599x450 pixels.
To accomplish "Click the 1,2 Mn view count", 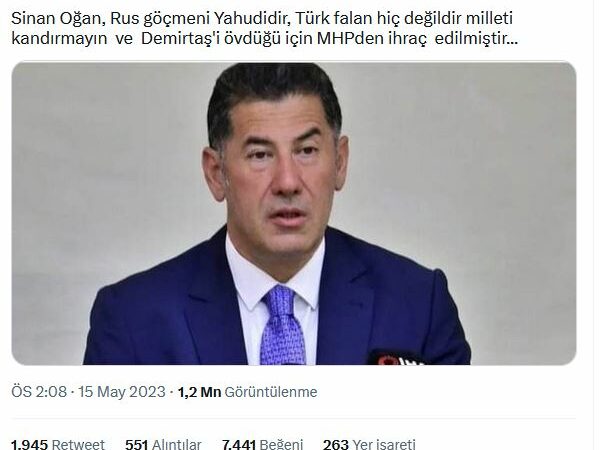I will [x=199, y=392].
